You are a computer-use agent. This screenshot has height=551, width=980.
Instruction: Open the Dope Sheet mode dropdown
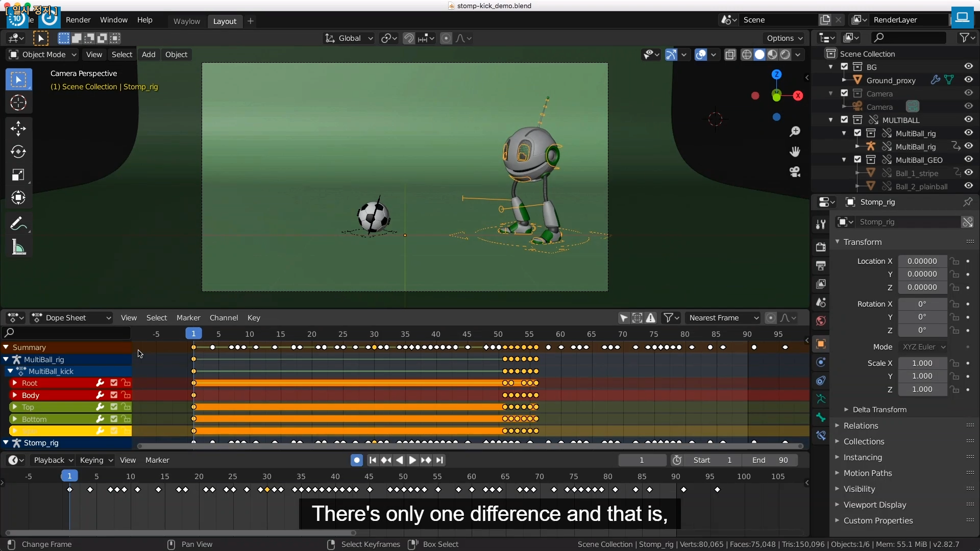pyautogui.click(x=71, y=318)
